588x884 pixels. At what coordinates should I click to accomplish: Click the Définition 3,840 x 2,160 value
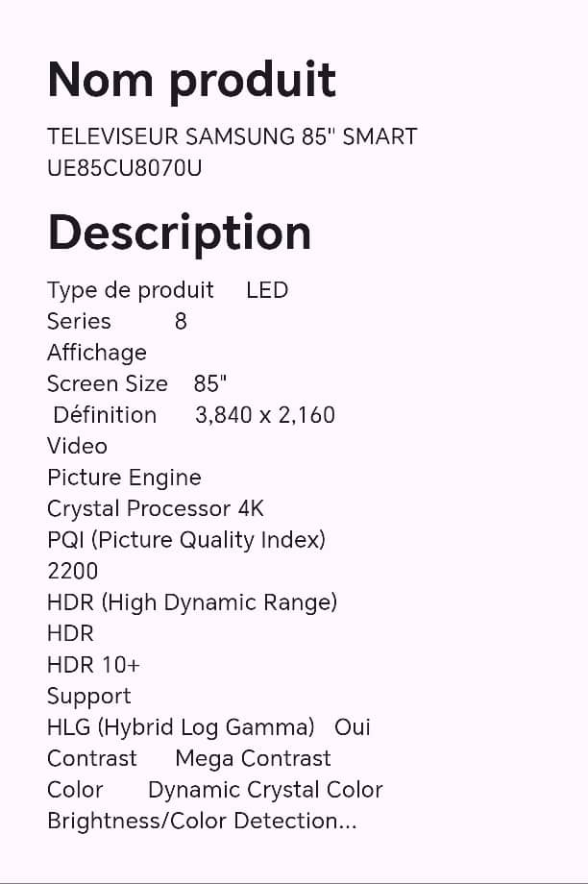265,415
